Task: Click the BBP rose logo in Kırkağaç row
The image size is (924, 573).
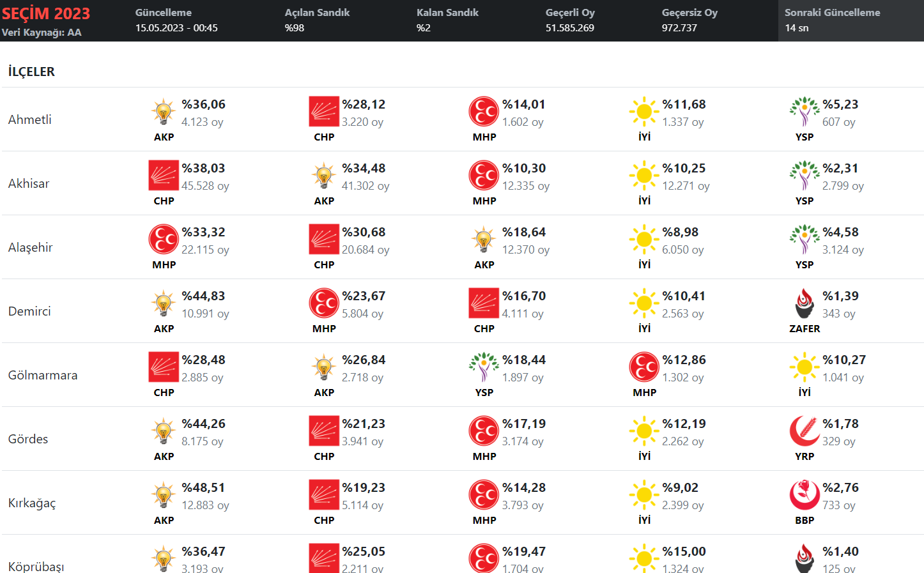Action: coord(805,495)
